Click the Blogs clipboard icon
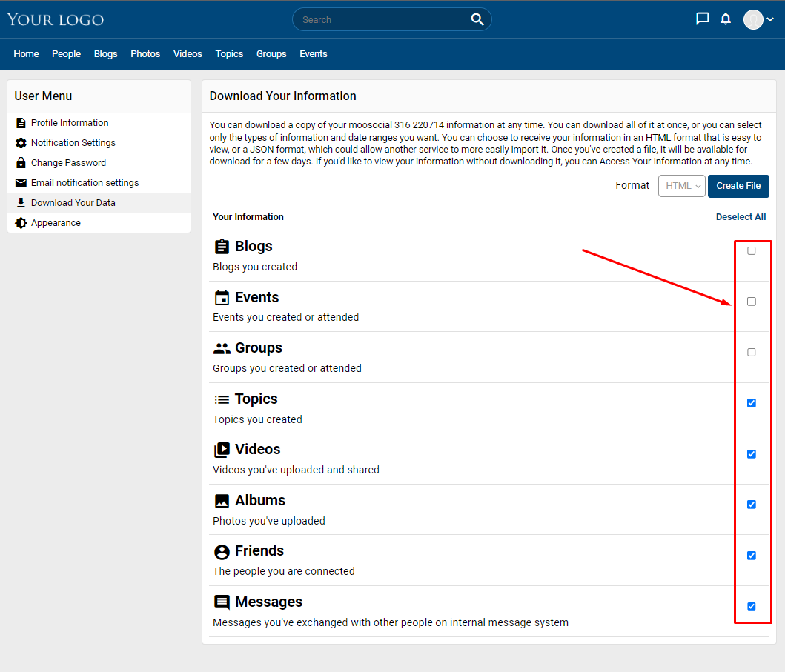This screenshot has height=672, width=785. [222, 247]
